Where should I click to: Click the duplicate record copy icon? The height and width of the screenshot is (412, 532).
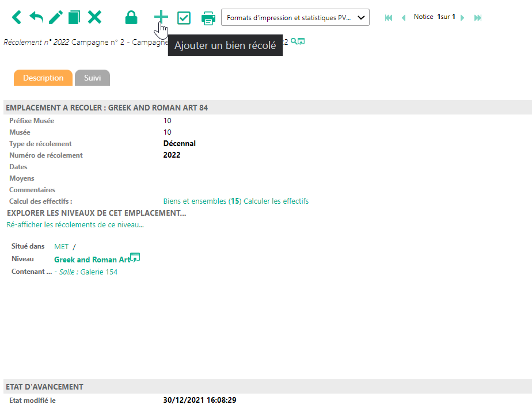coord(74,17)
